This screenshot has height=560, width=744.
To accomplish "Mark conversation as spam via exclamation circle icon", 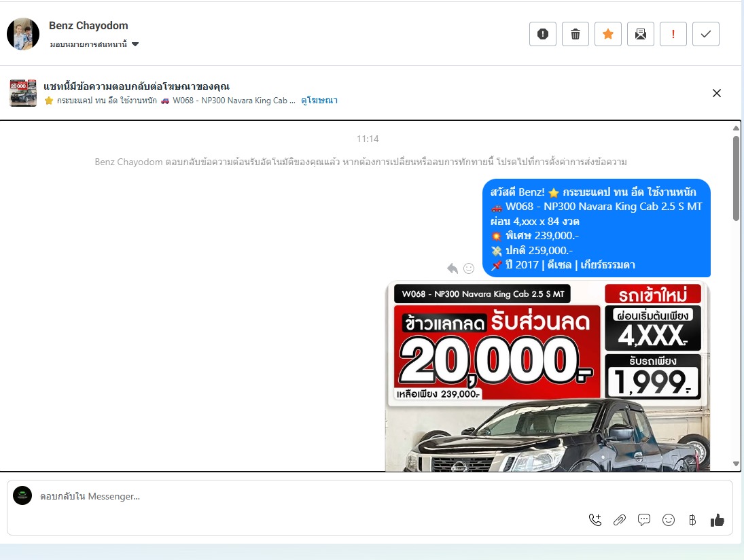I will (542, 34).
